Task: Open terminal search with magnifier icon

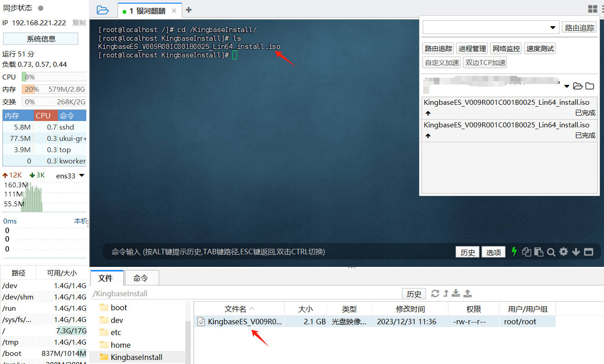Action: 551,252
